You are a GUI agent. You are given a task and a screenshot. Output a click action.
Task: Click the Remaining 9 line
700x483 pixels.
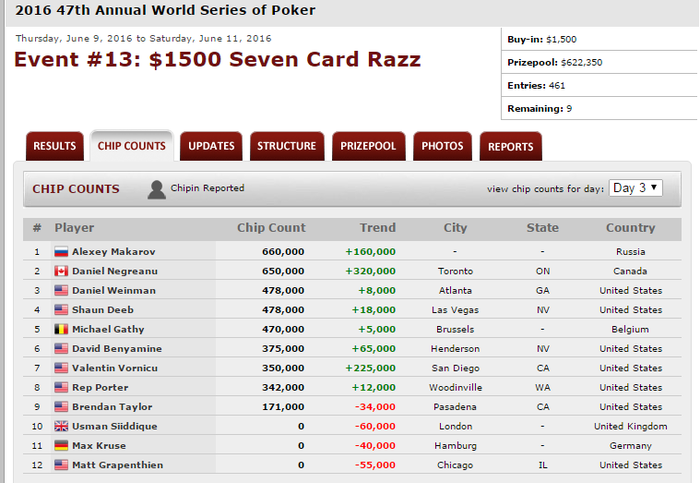tap(539, 108)
